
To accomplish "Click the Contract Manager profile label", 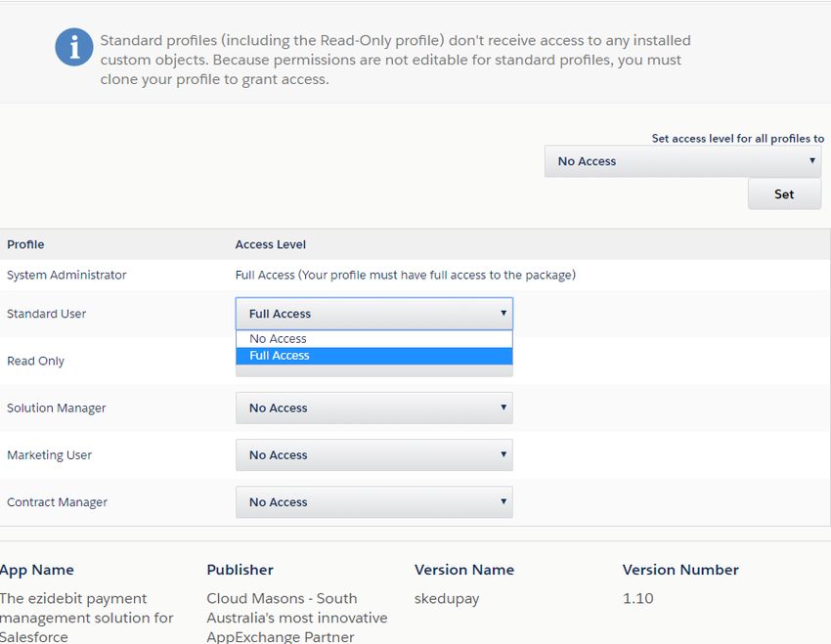I will (57, 502).
